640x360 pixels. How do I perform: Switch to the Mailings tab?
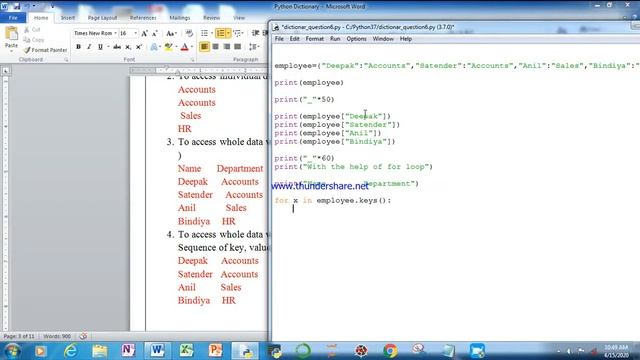pos(180,18)
